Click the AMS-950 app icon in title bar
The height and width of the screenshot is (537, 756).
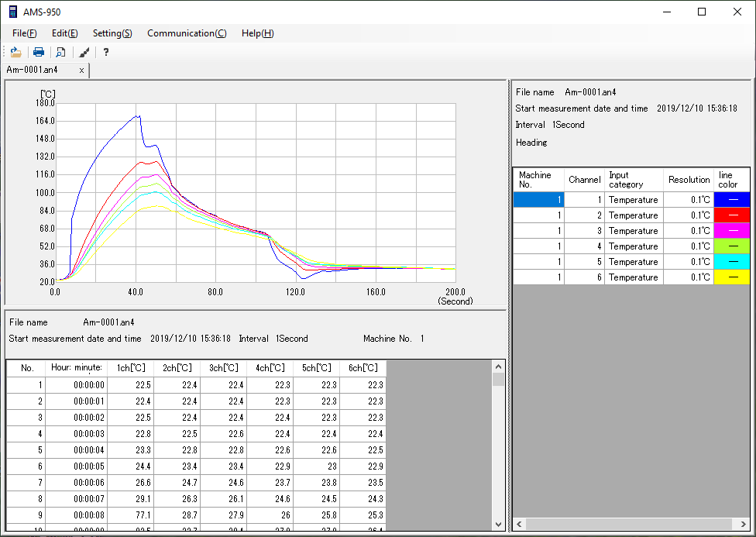click(x=13, y=12)
